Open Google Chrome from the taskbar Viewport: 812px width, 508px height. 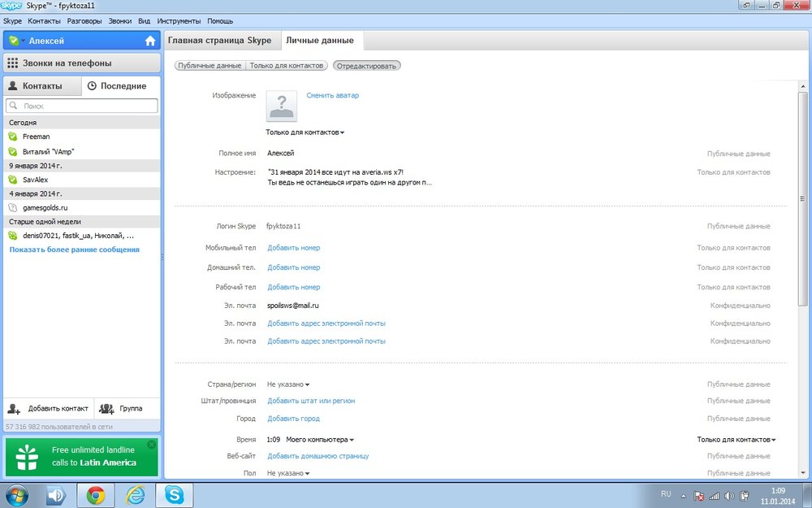(96, 494)
